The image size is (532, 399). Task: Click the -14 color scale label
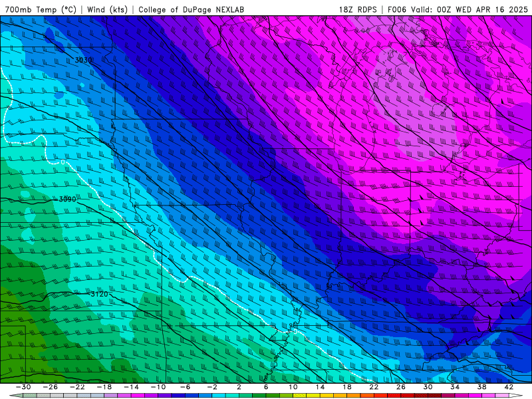click(131, 387)
